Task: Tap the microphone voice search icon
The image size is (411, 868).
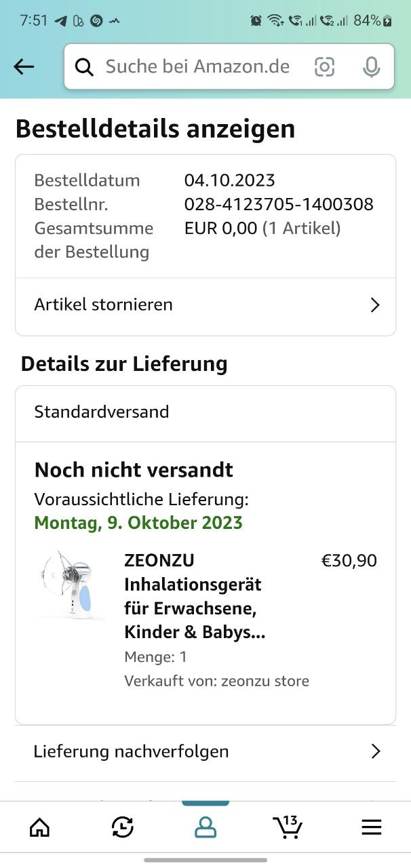Action: 371,66
